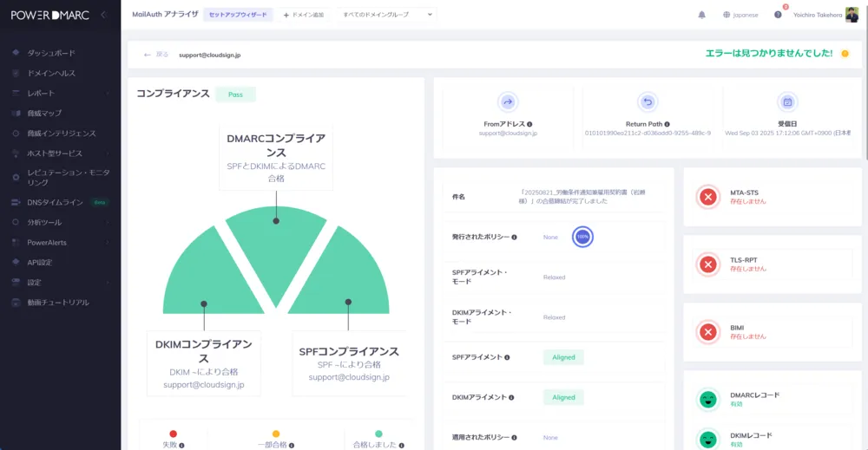Show info for 発行されたポリシー
This screenshot has height=450, width=868.
514,238
